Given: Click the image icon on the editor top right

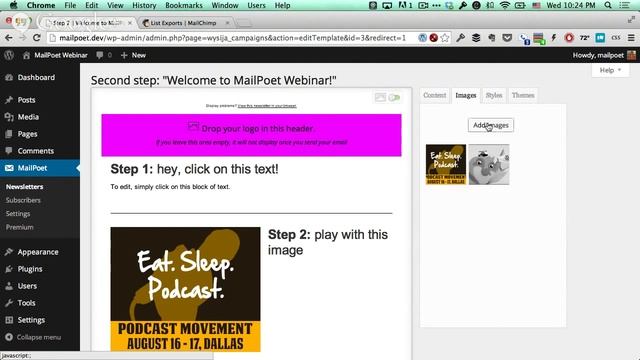Looking at the screenshot, I should tap(380, 97).
